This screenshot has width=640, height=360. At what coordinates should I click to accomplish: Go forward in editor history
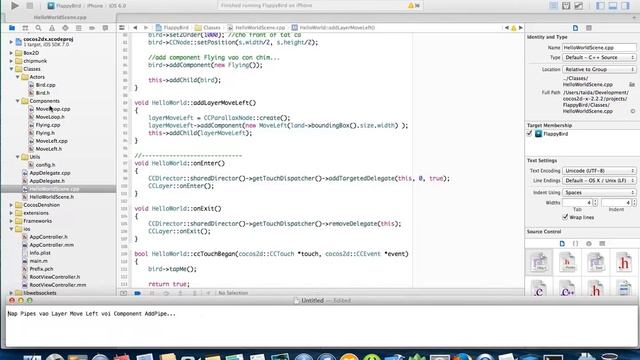click(x=145, y=28)
